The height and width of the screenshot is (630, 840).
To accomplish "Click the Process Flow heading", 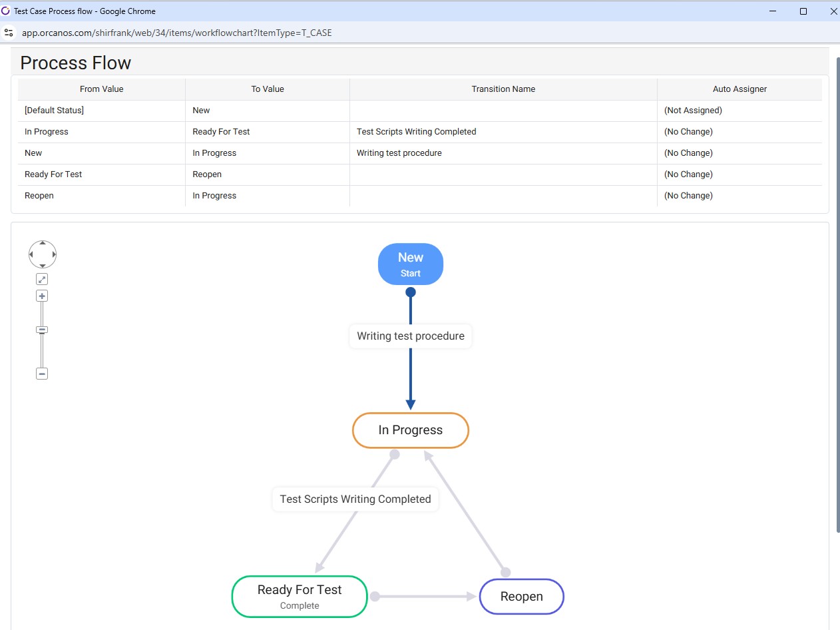I will [x=76, y=63].
